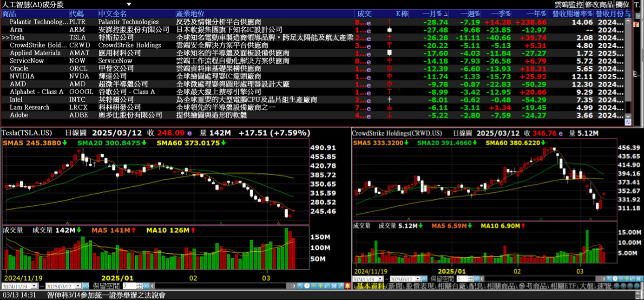Switch to the 大盤 tab

(587, 286)
